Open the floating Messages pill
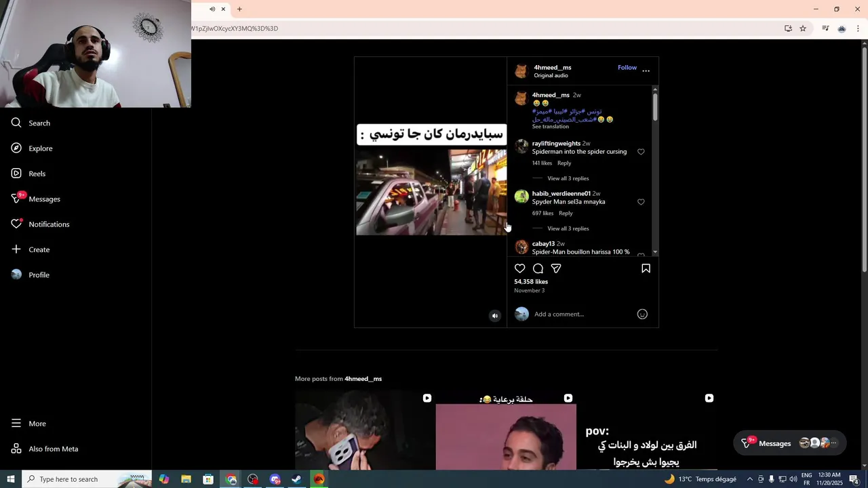 tap(790, 443)
